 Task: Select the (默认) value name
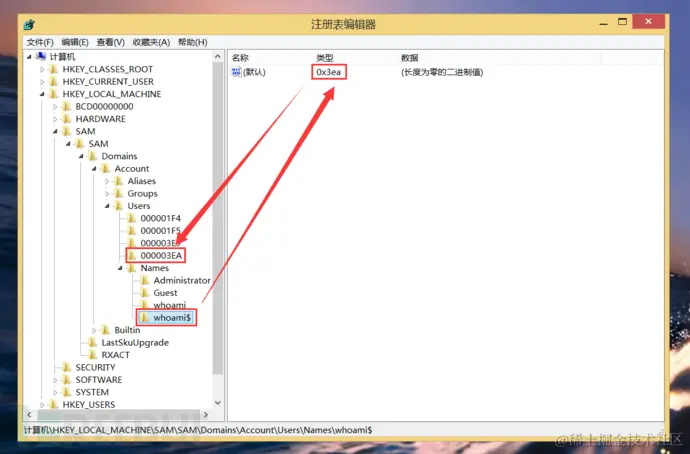(254, 72)
